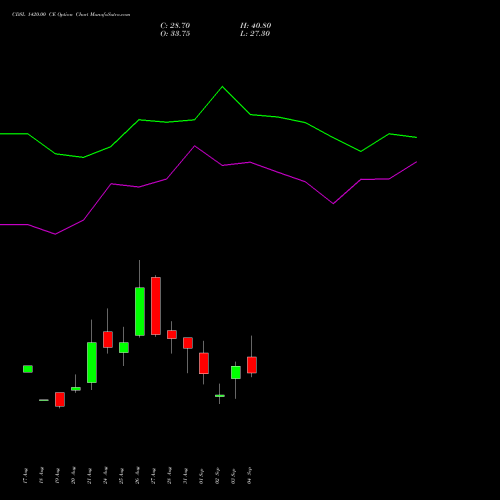The height and width of the screenshot is (500, 500).
Task: Click the high value 'H: 40.80'
Action: (x=256, y=26)
